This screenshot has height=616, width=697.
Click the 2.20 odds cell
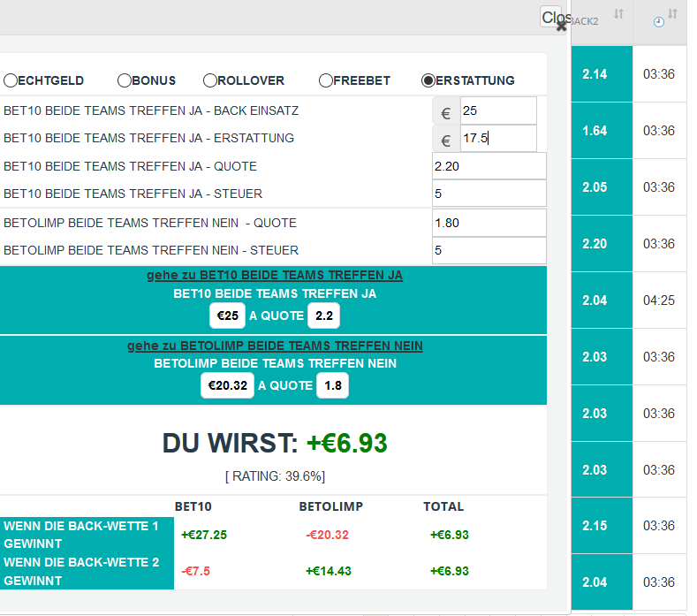(602, 243)
